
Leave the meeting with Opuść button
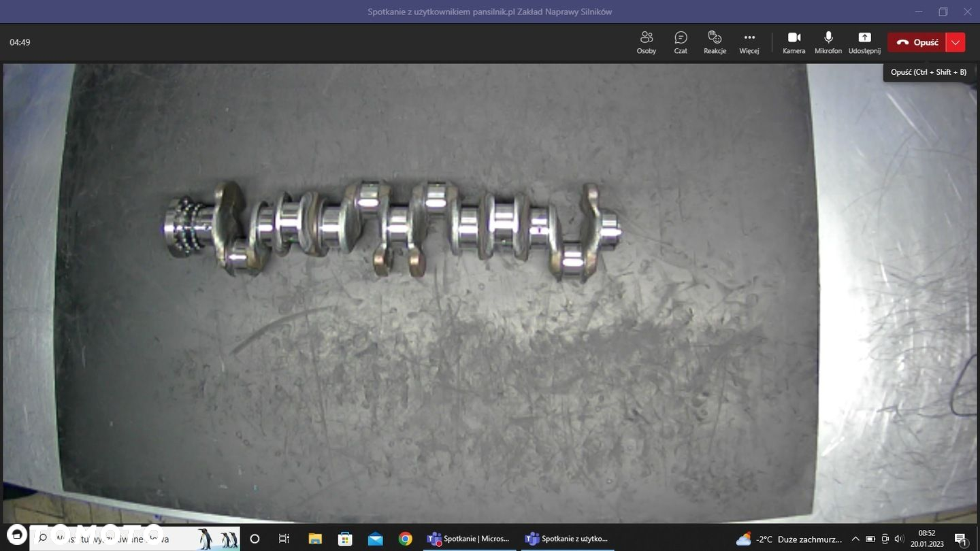(917, 42)
